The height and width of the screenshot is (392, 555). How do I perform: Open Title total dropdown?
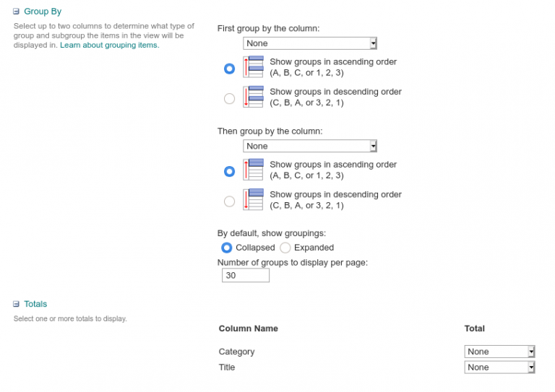pos(499,367)
